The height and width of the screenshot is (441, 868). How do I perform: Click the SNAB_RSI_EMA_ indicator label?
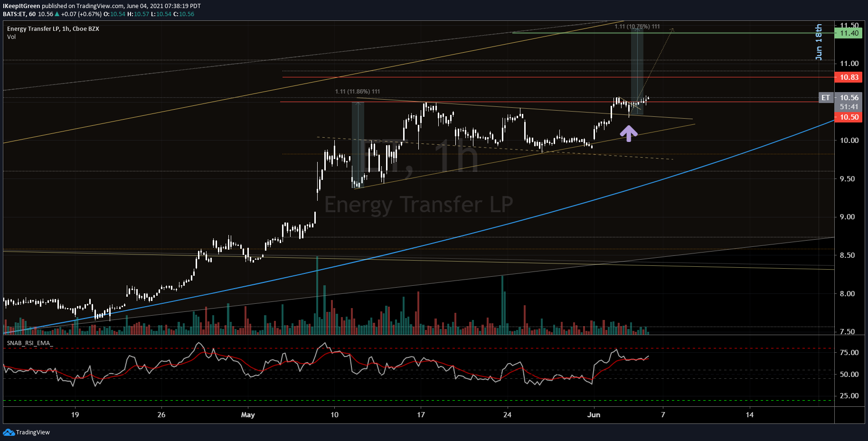click(x=30, y=343)
